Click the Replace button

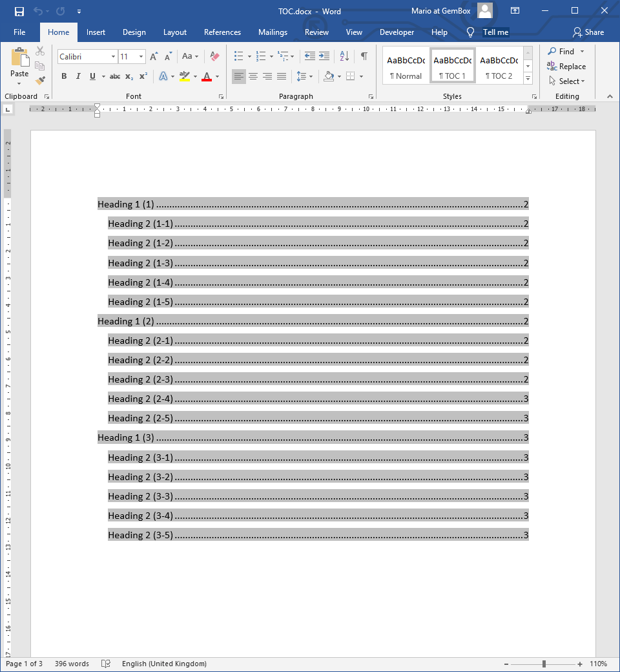(x=566, y=66)
